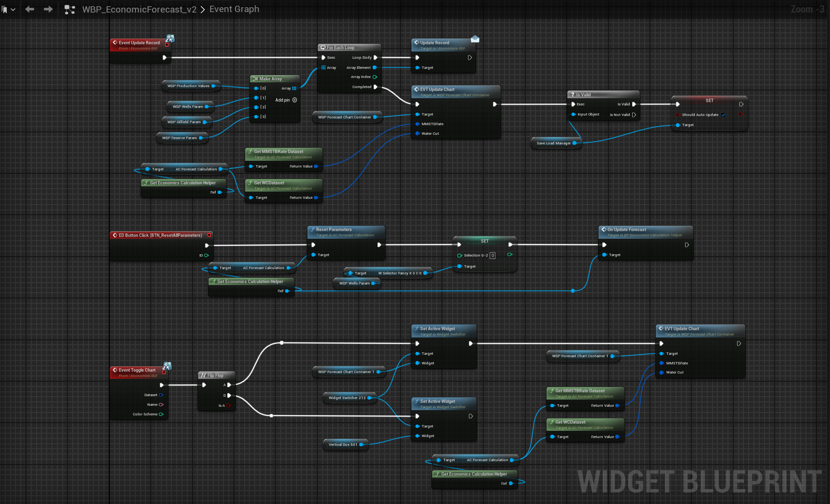
Task: Click the blueprint graph icon in breadcrumb
Action: pyautogui.click(x=70, y=10)
